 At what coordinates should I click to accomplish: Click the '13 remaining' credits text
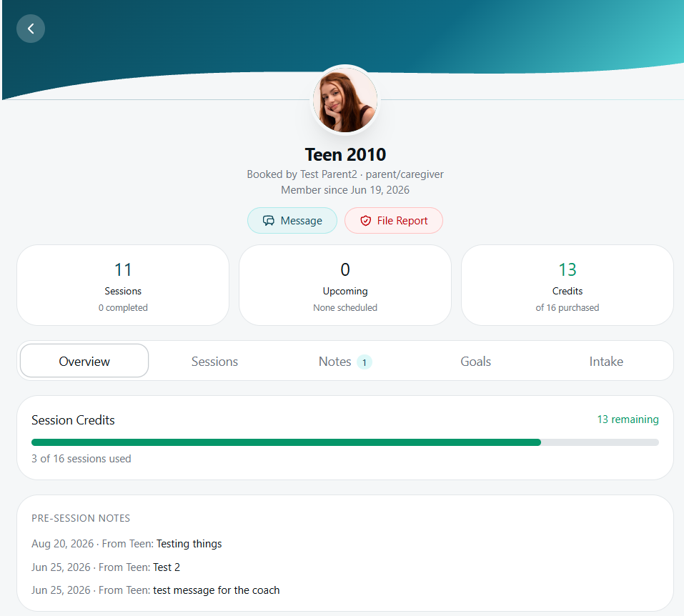pos(628,419)
